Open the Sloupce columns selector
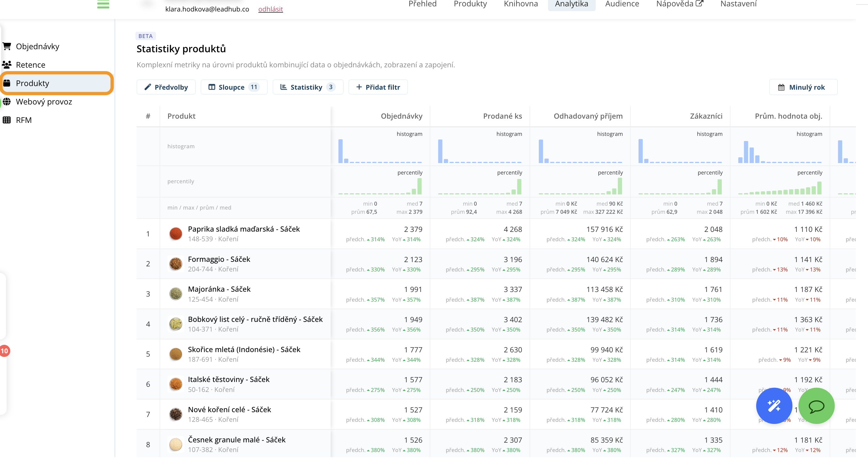This screenshot has width=868, height=465. 234,87
